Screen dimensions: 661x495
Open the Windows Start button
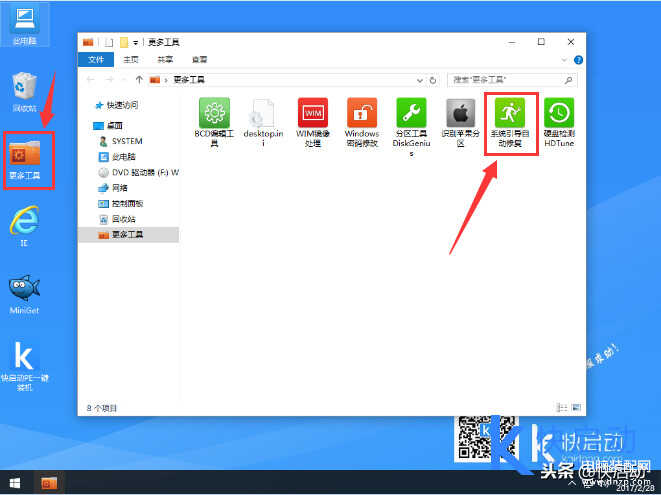coord(15,483)
